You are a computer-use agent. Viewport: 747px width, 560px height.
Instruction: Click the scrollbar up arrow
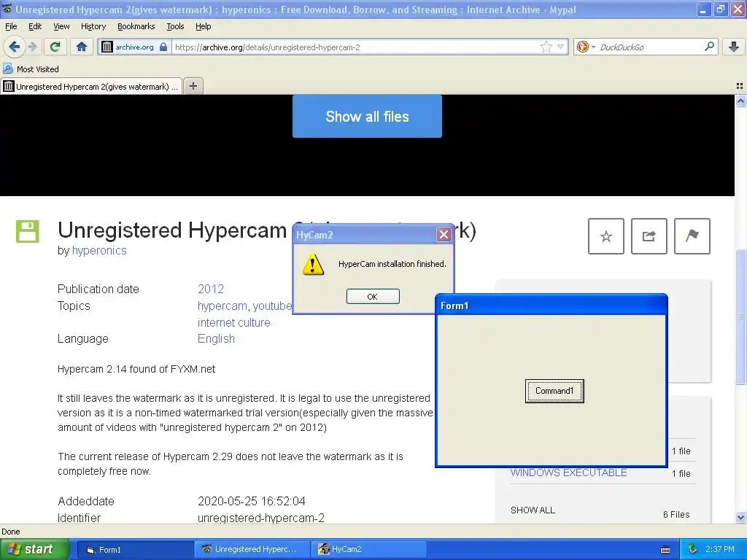tap(740, 101)
